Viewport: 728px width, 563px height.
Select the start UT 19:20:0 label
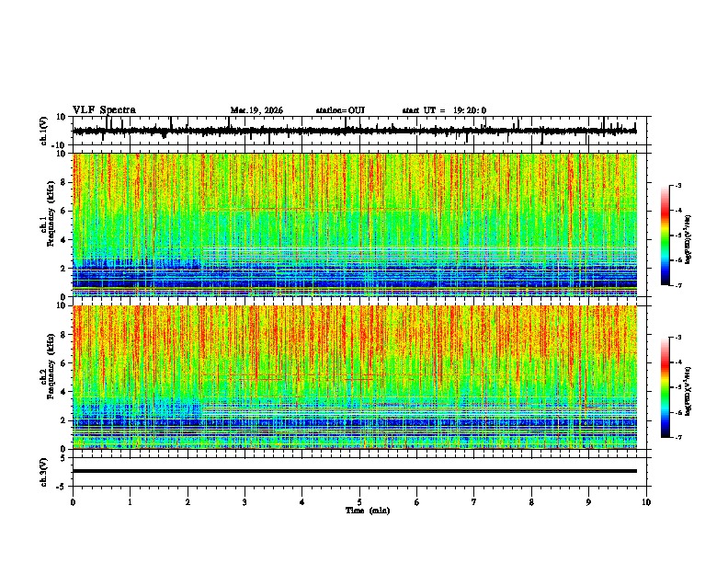[444, 110]
